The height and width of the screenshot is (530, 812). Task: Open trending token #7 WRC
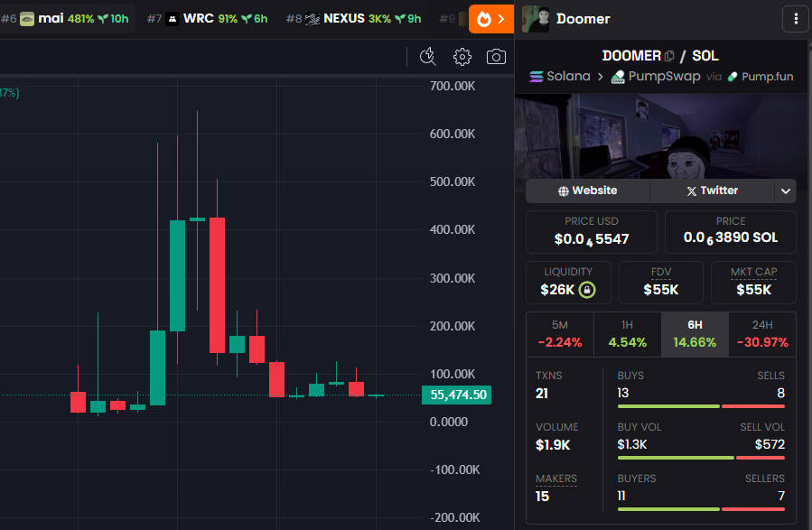pyautogui.click(x=207, y=19)
